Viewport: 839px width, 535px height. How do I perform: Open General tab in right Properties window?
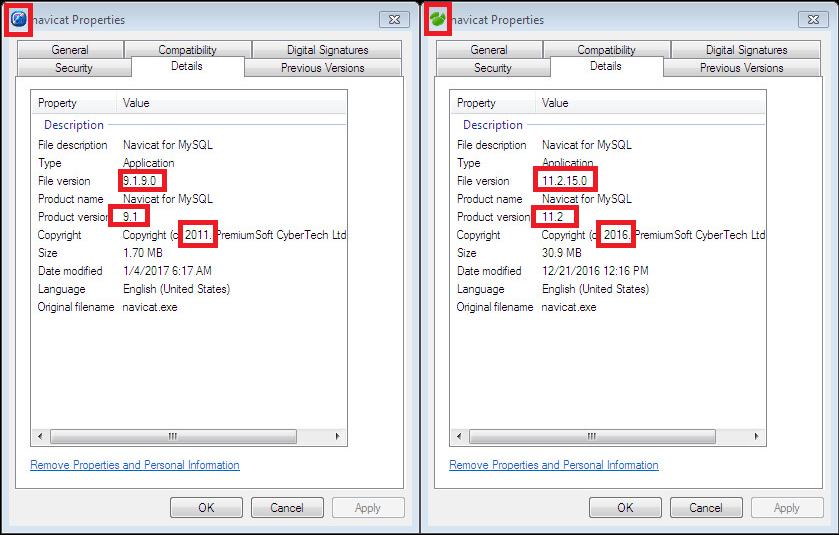click(489, 50)
